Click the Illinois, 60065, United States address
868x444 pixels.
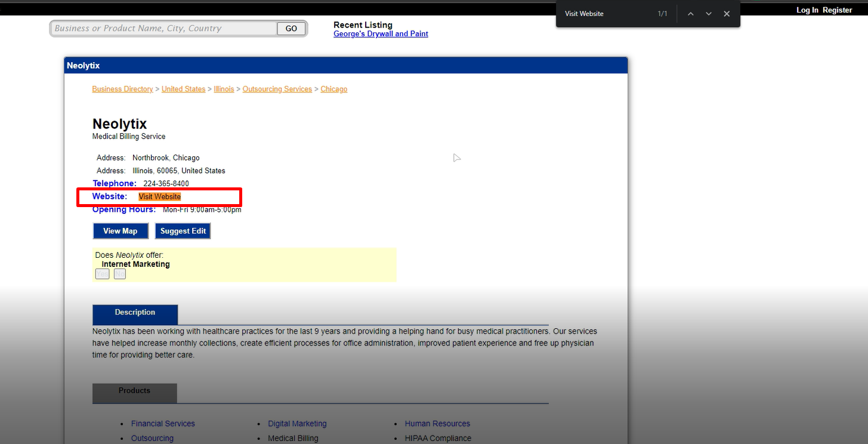[x=179, y=171]
